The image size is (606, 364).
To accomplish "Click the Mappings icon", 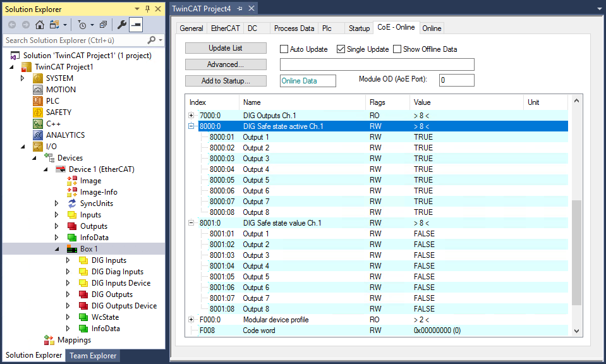I will (49, 340).
